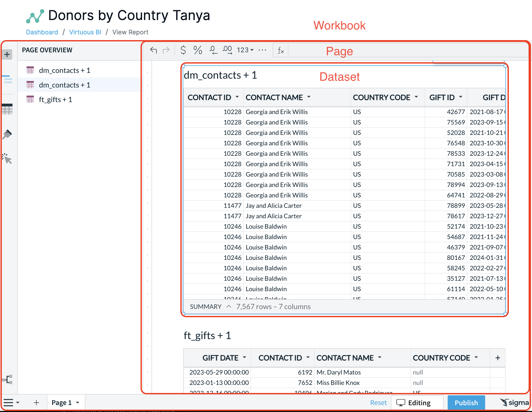Apply currency dollar format
Viewport: 532px width, 412px height.
[x=183, y=50]
